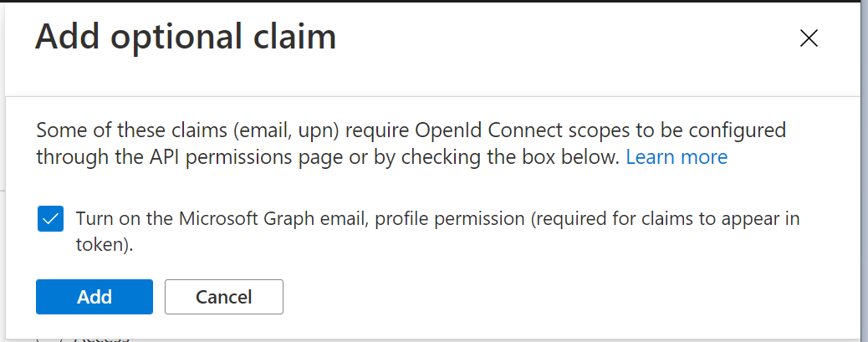Click the blue Add button
Screen dimensions: 868x342
pos(94,297)
